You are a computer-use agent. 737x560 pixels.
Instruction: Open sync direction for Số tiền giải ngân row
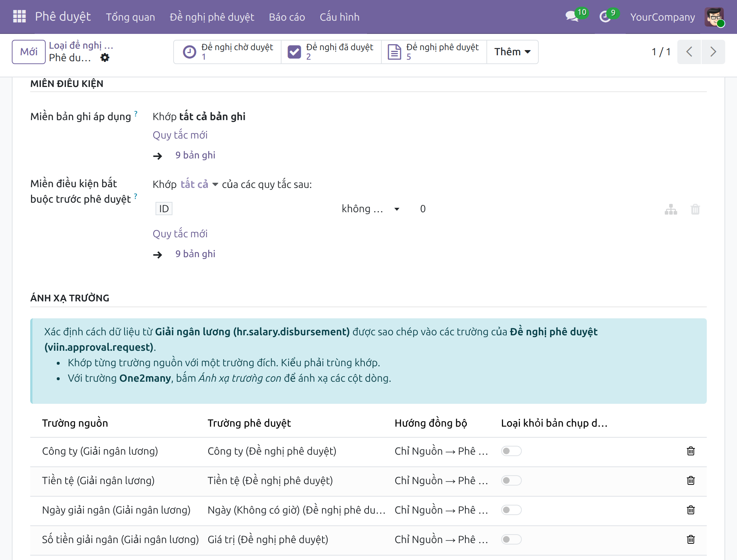click(x=441, y=539)
